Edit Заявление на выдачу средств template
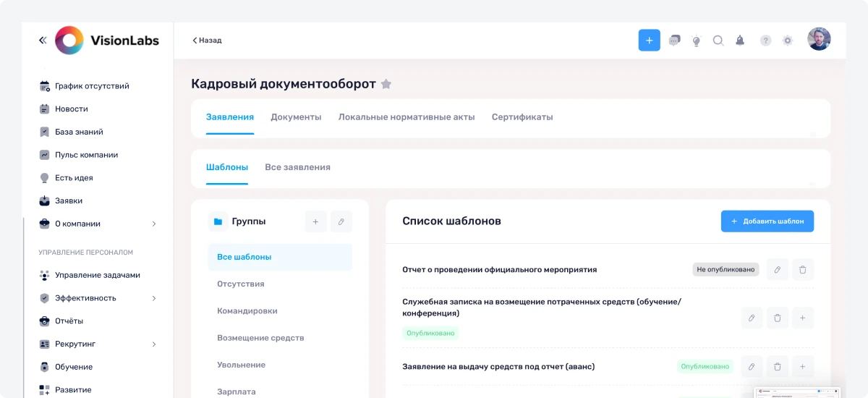 (752, 367)
